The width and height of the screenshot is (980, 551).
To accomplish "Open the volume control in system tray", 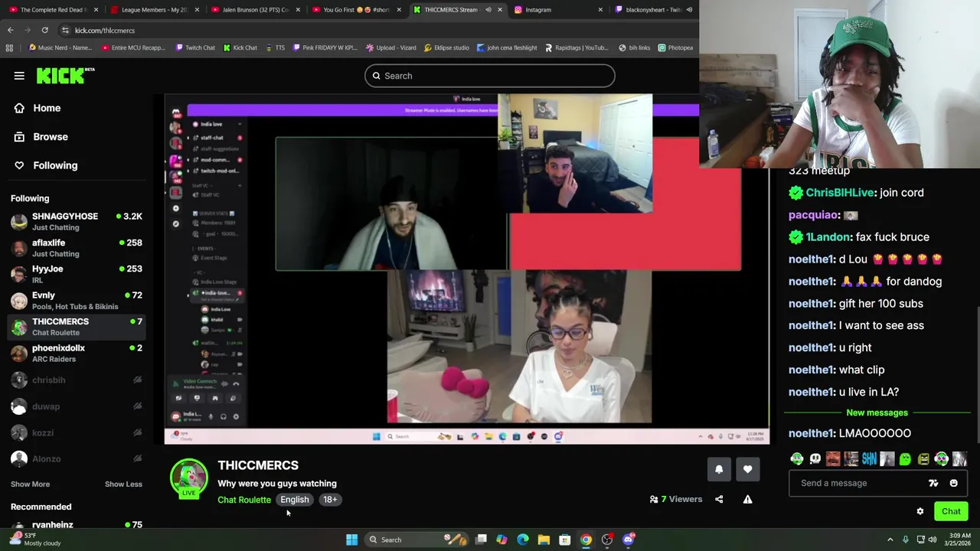I will point(932,540).
